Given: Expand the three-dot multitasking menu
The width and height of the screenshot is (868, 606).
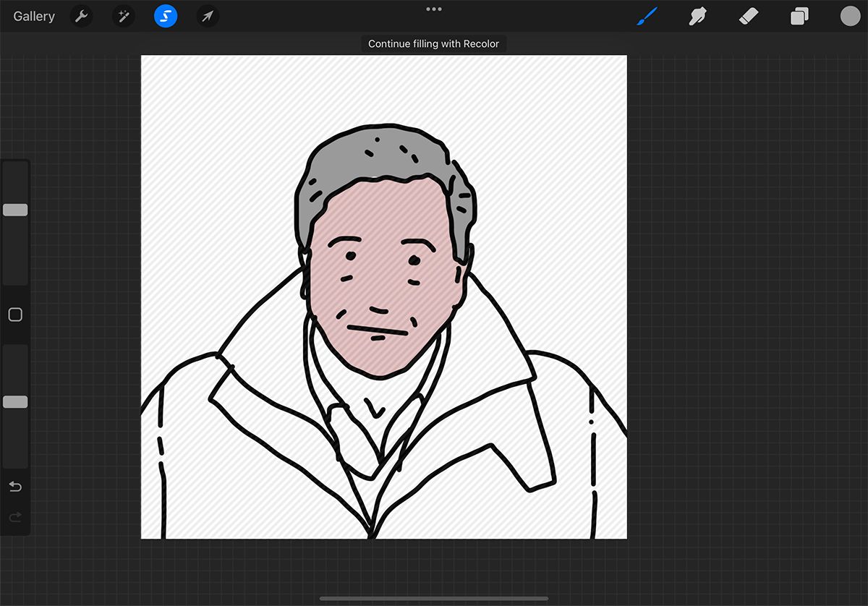Looking at the screenshot, I should click(433, 9).
